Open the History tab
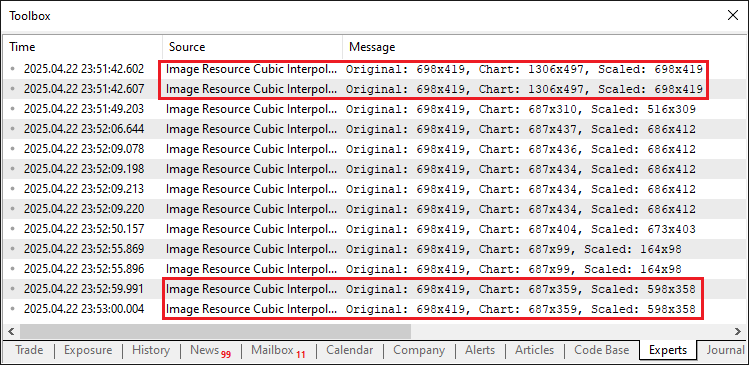Image resolution: width=749 pixels, height=365 pixels. 151,350
